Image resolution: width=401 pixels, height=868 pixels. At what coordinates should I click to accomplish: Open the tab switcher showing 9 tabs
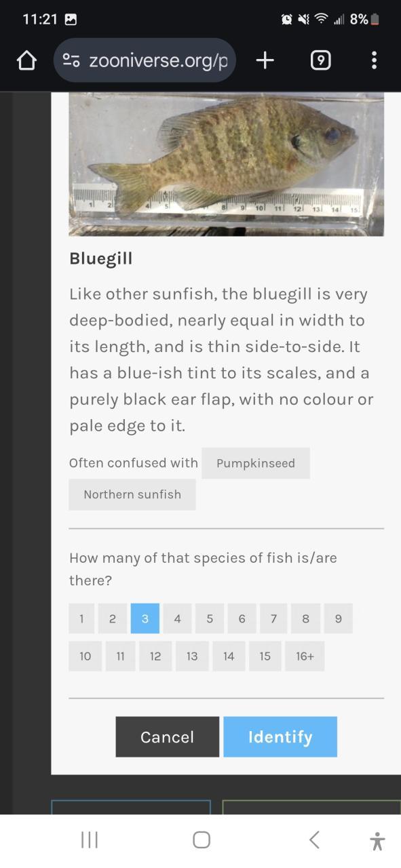tap(320, 61)
